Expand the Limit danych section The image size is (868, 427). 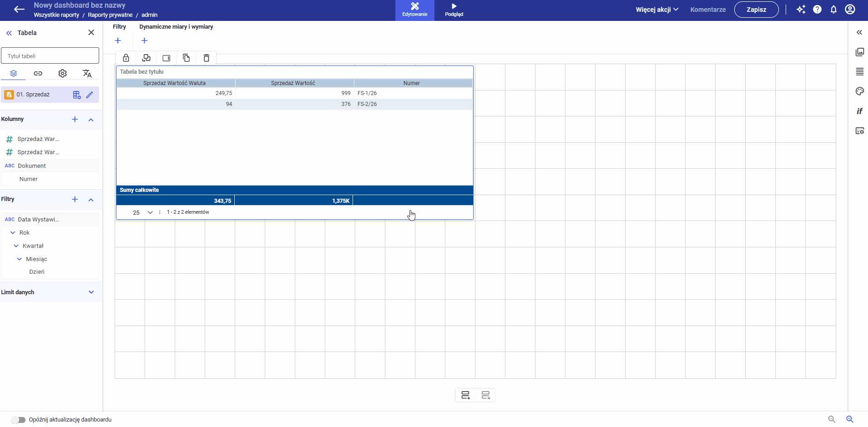click(x=91, y=292)
